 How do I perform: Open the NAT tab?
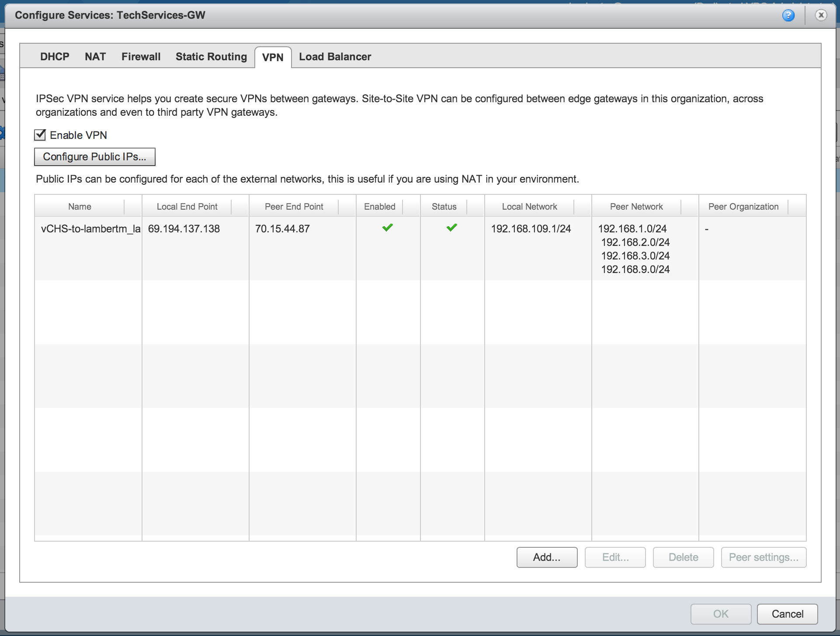(x=95, y=57)
